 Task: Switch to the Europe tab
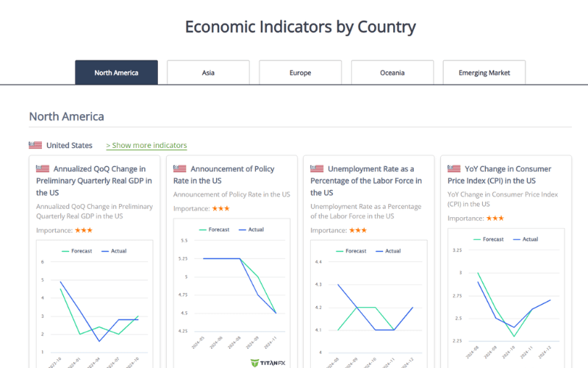(300, 73)
